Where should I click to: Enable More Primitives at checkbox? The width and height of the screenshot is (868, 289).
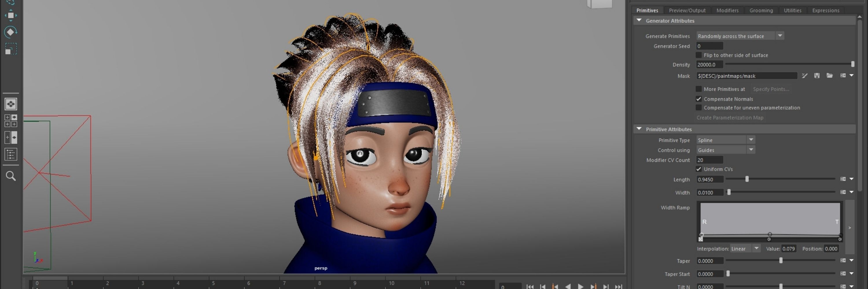point(698,89)
